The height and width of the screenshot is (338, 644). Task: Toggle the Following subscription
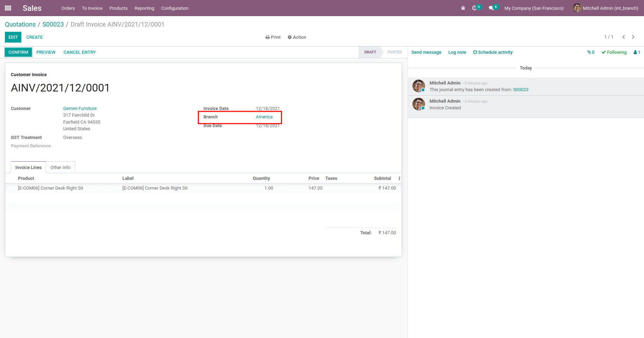coord(614,52)
